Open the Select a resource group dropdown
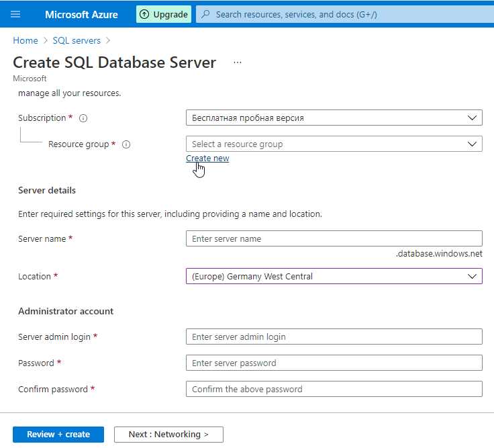This screenshot has width=494, height=448. click(334, 144)
